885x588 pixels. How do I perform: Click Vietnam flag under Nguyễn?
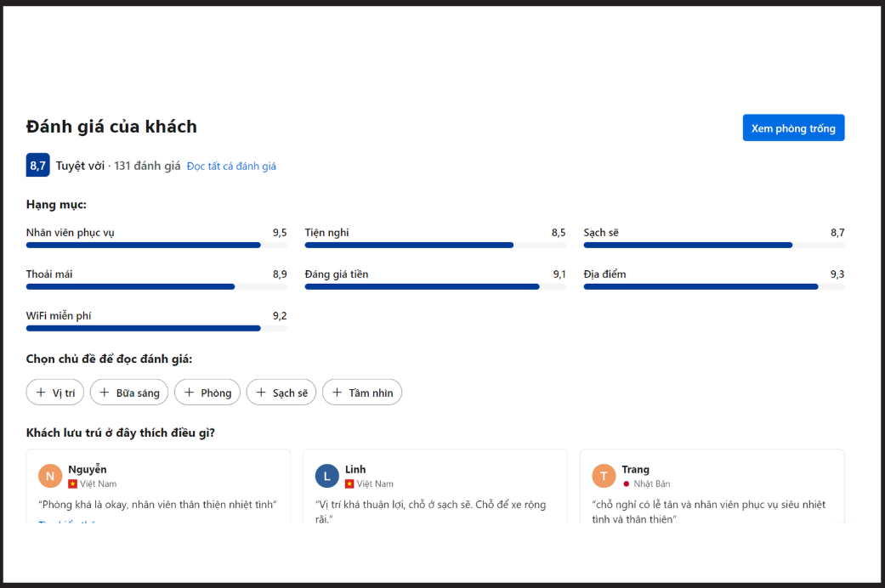point(73,483)
